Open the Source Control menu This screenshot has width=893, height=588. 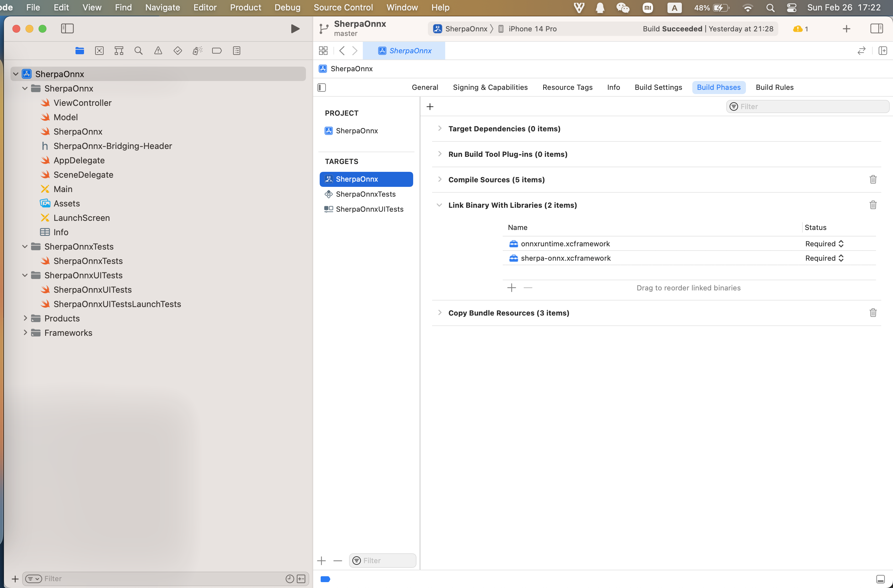click(x=343, y=8)
